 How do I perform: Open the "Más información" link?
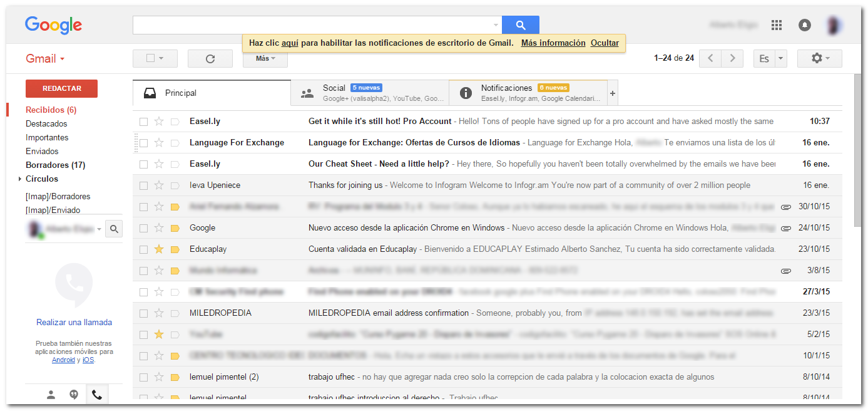(553, 43)
